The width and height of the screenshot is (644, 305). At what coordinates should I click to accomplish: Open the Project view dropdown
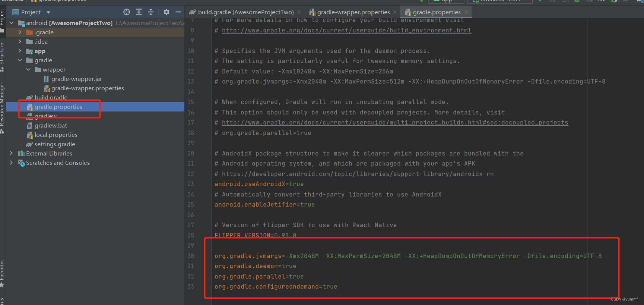[48, 12]
